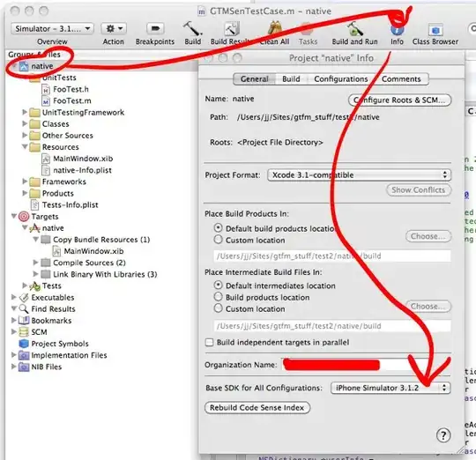Select the UnitTestingFramework folder

(83, 113)
